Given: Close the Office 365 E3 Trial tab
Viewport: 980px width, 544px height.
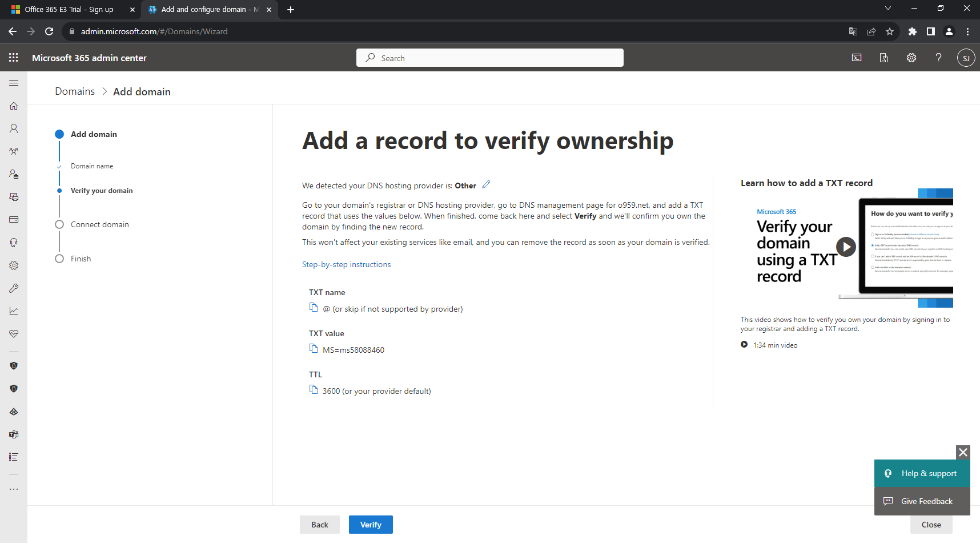Looking at the screenshot, I should [x=132, y=10].
